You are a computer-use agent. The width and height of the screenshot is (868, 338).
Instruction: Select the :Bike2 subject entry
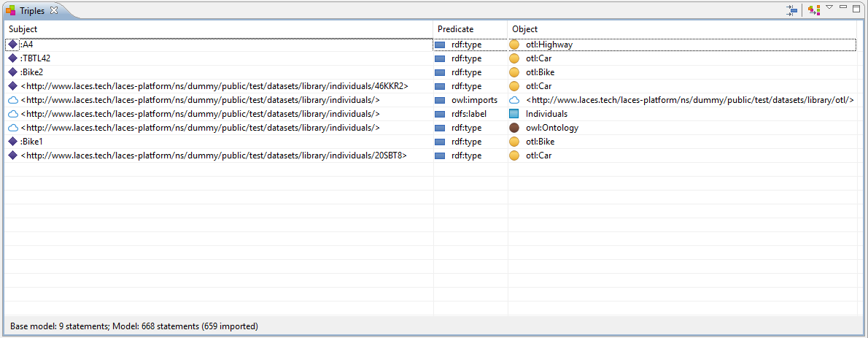tap(32, 72)
